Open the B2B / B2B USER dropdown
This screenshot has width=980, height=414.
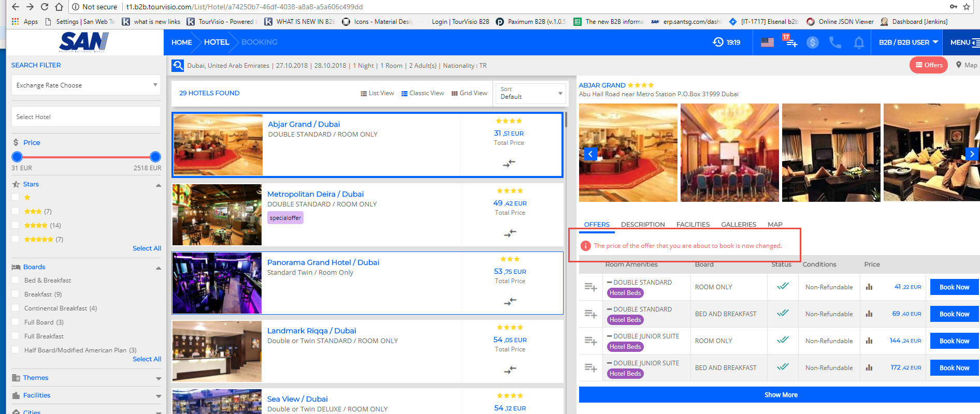[x=908, y=42]
